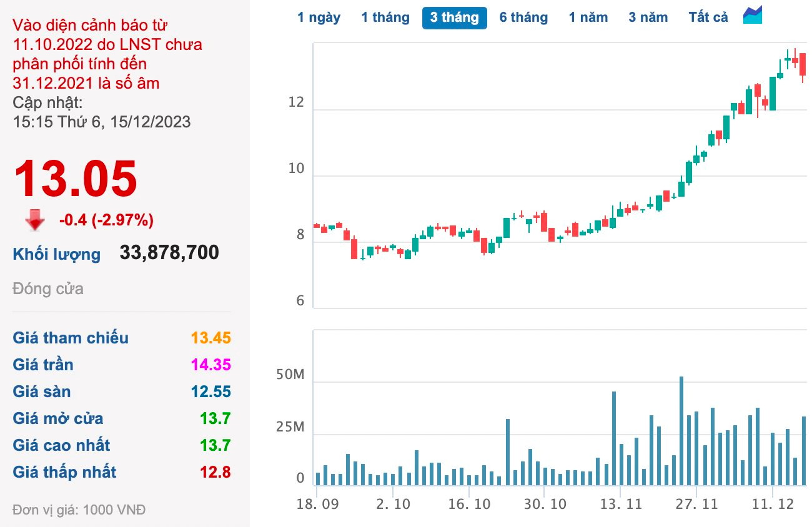Viewport: 812px width, 527px height.
Task: Switch chart to 6 tháng range
Action: (x=523, y=17)
